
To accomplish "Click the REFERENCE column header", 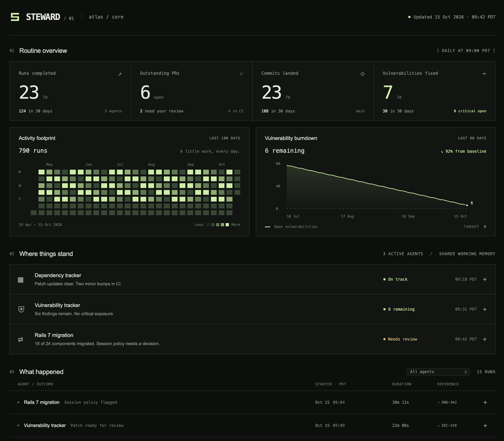I will (x=448, y=384).
